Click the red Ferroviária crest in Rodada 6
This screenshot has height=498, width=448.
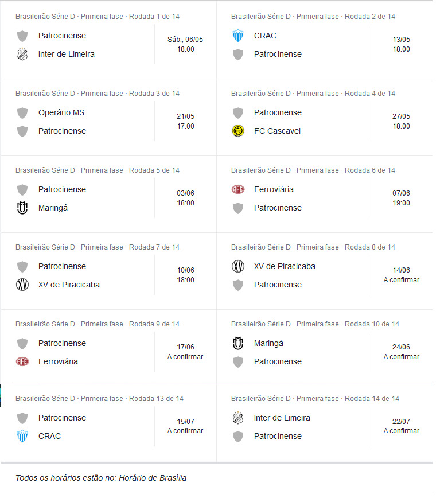tap(238, 189)
